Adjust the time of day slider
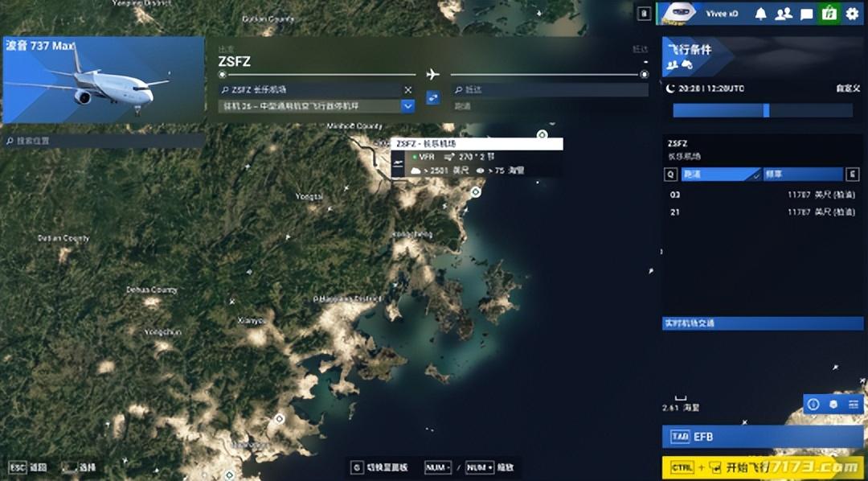The height and width of the screenshot is (481, 868). point(765,110)
